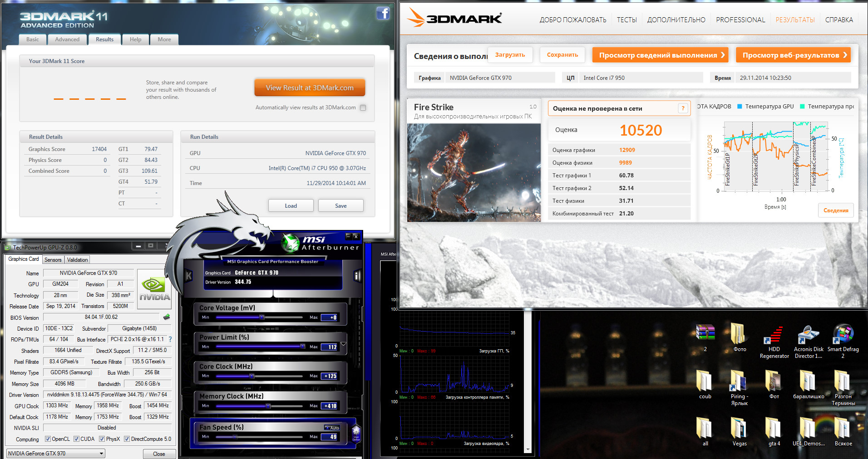Click the Afterburner monitor scrollbar down arrow
The image size is (868, 459).
[528, 449]
